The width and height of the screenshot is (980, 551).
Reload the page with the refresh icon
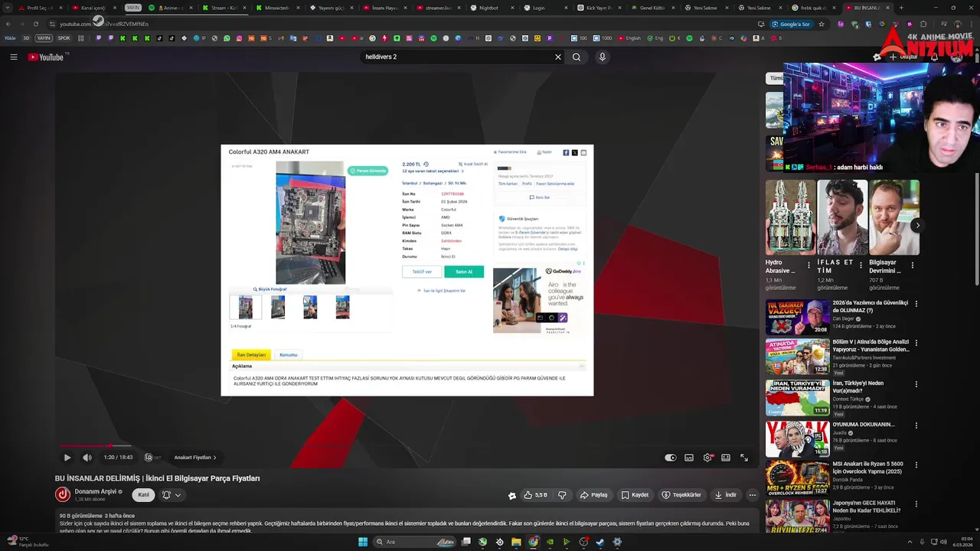point(35,24)
